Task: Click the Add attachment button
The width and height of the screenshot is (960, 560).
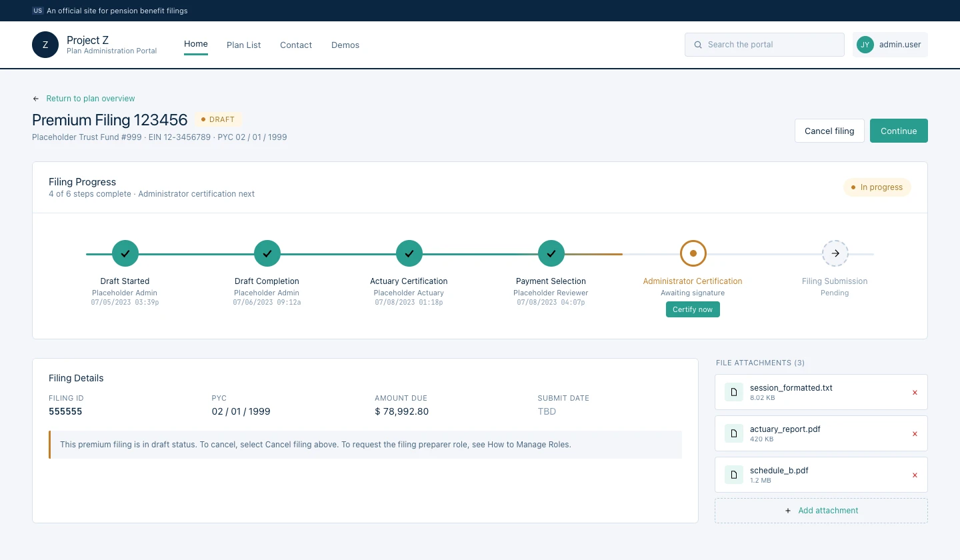Action: [821, 511]
